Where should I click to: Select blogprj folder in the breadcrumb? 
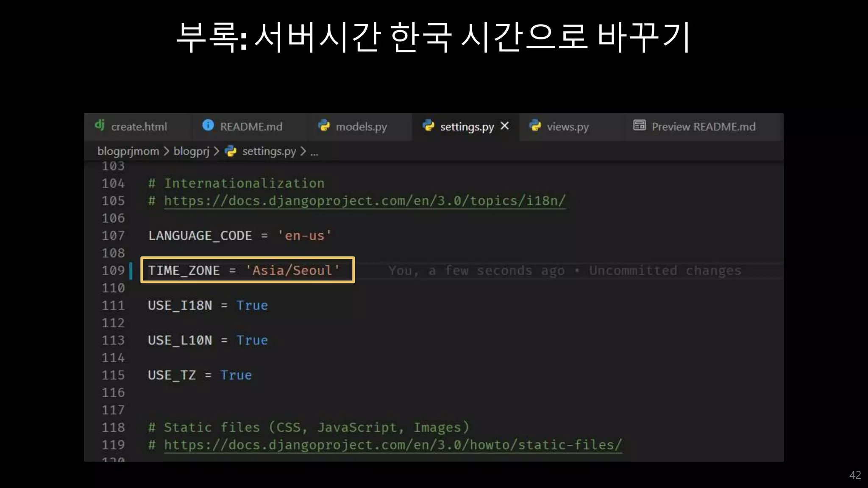click(x=192, y=151)
